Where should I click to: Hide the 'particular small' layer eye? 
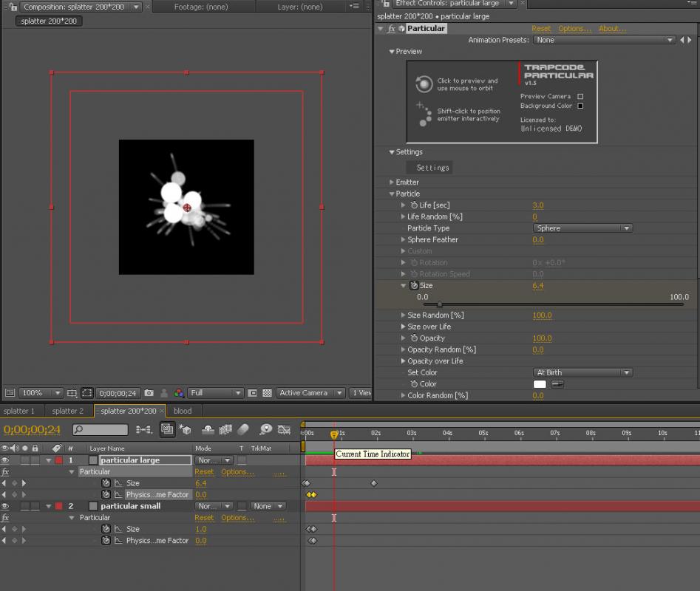point(5,506)
